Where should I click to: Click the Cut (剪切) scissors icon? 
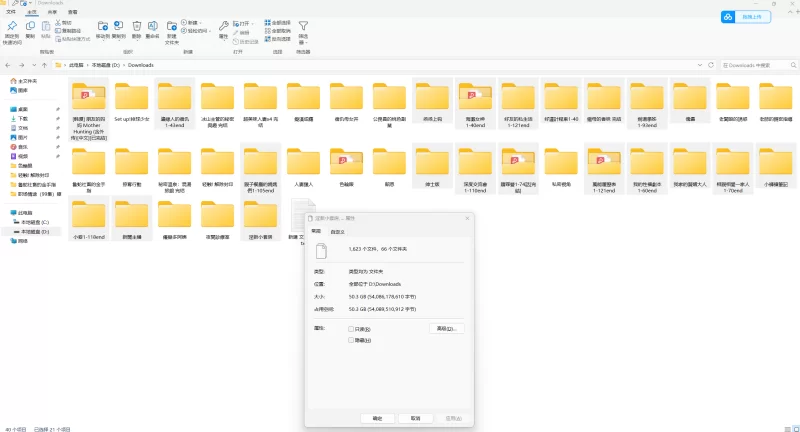pyautogui.click(x=58, y=22)
